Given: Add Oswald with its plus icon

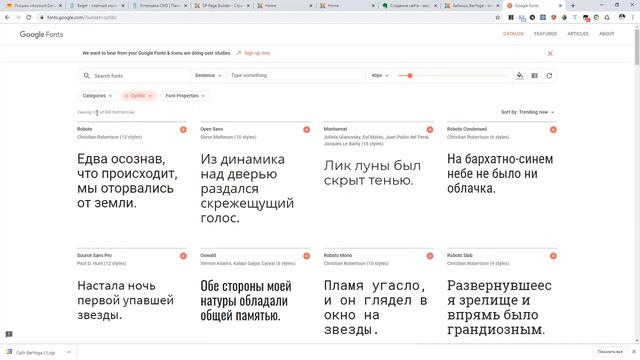Looking at the screenshot, I should click(x=307, y=256).
